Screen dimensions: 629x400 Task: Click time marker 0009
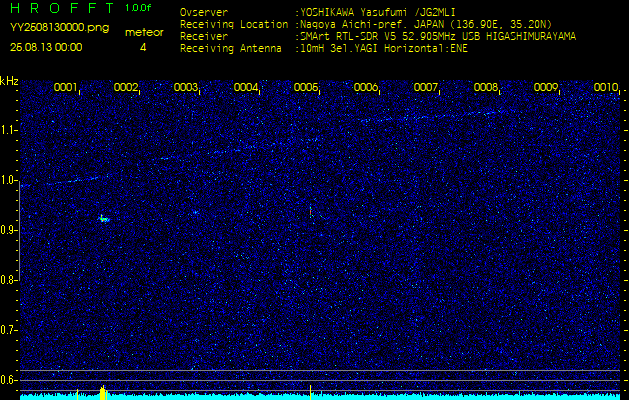(x=546, y=87)
